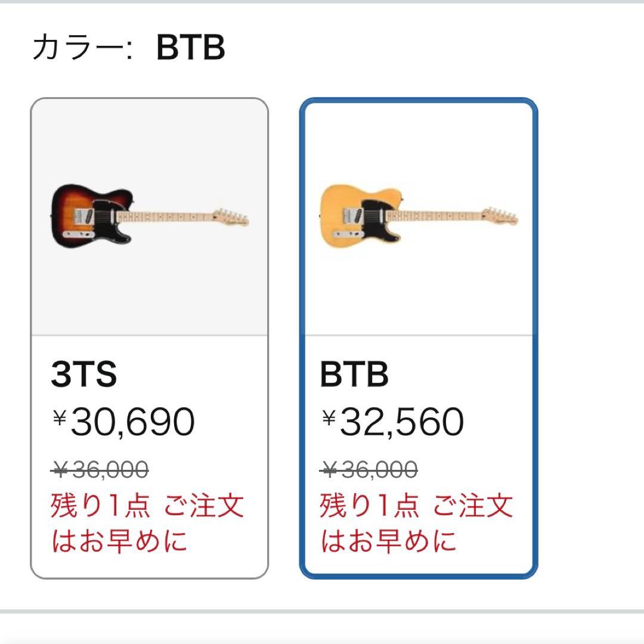Click the ¥30,690 price
This screenshot has height=644, width=644.
(x=124, y=422)
